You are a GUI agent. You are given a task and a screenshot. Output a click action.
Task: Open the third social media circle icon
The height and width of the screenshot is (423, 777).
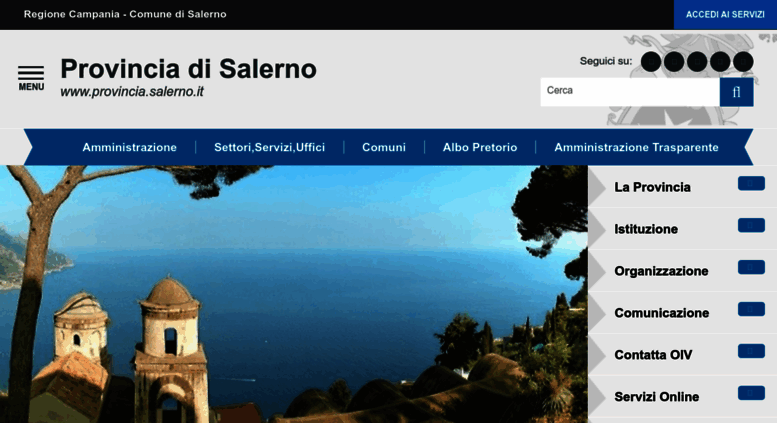697,62
